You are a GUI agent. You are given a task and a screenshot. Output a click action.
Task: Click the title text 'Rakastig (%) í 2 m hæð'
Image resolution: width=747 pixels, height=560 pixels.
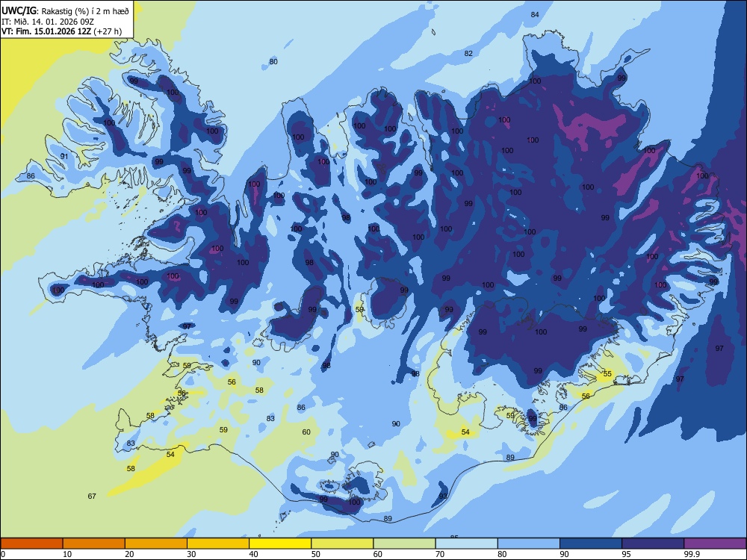85,11
